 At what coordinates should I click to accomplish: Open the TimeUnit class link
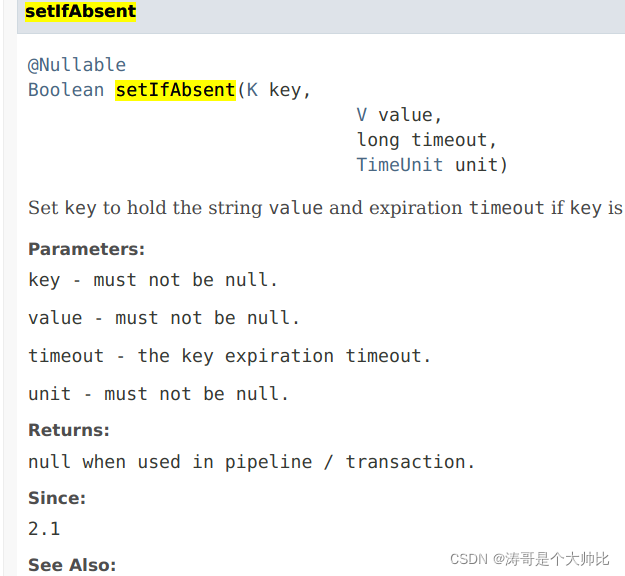click(x=399, y=165)
